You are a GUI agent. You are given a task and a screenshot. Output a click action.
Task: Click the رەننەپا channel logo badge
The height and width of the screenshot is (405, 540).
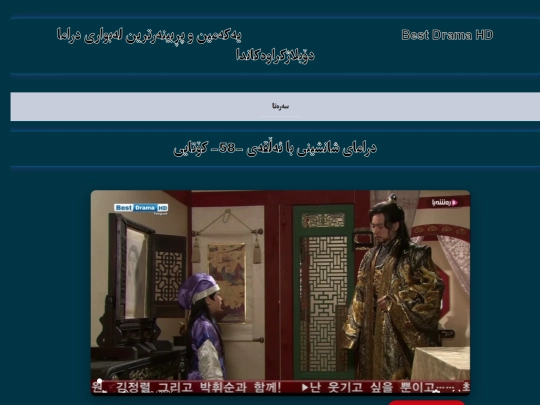pyautogui.click(x=444, y=202)
